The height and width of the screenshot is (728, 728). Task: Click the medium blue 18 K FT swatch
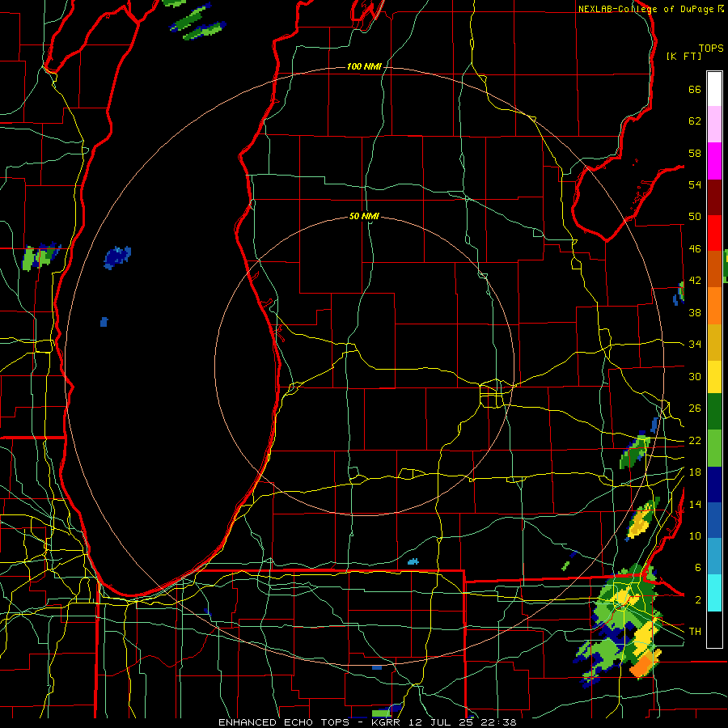[x=714, y=520]
